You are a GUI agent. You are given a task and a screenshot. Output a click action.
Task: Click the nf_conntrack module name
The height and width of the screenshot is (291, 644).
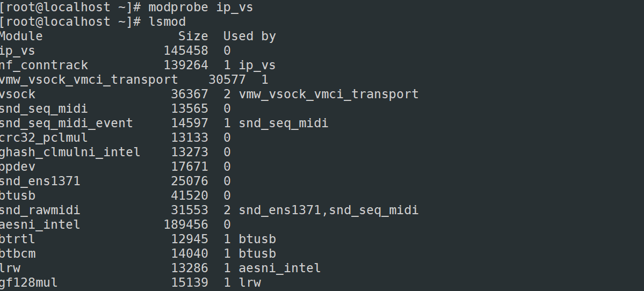(44, 66)
